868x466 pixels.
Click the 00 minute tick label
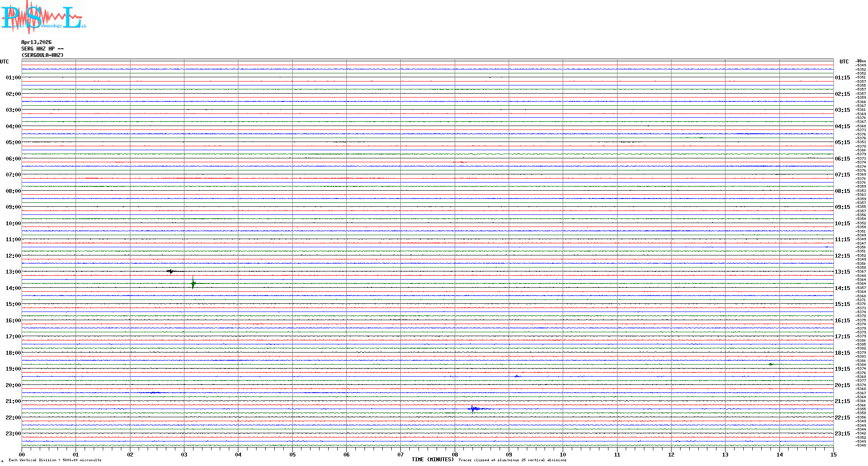click(22, 455)
